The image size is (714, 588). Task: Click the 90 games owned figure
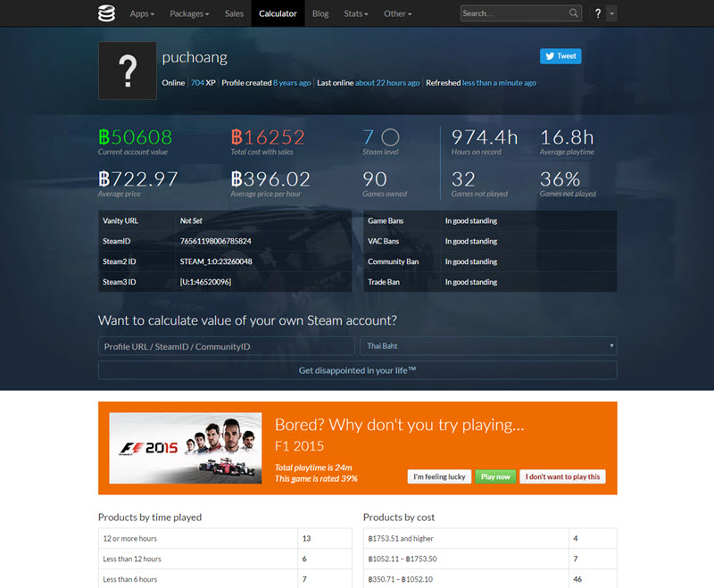coord(375,178)
